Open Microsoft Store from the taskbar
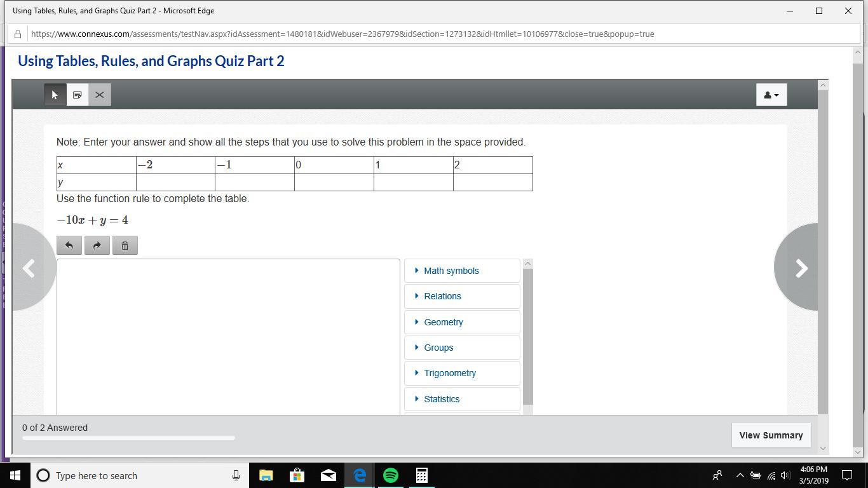Screen dimensions: 868x488 [297, 475]
